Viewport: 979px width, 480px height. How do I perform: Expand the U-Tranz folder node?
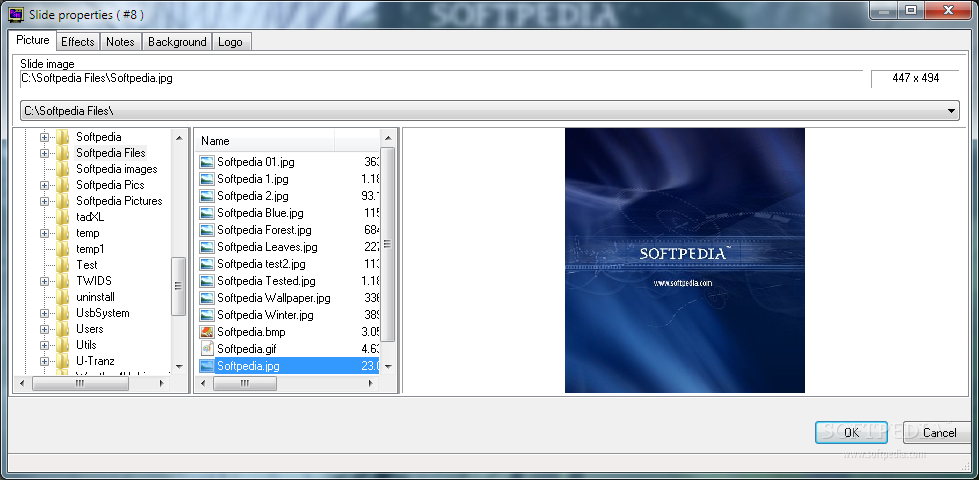click(44, 361)
